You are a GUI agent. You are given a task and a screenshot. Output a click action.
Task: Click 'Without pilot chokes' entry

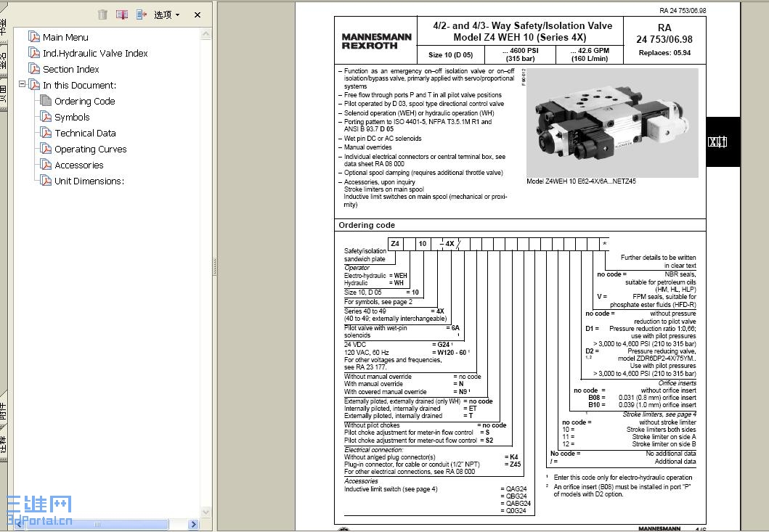pyautogui.click(x=372, y=425)
